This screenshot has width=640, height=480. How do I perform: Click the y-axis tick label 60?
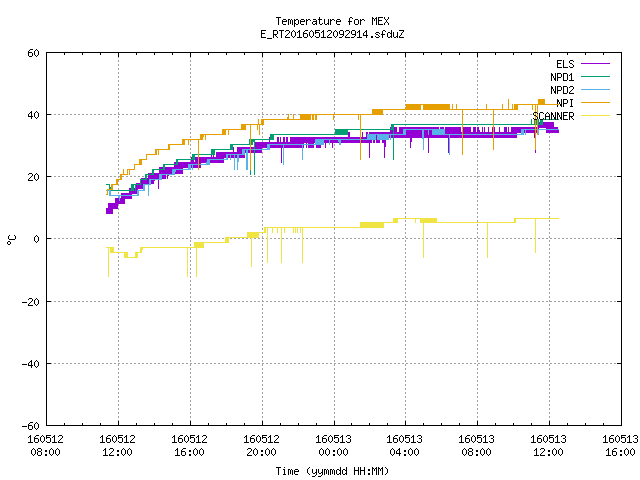(x=33, y=53)
